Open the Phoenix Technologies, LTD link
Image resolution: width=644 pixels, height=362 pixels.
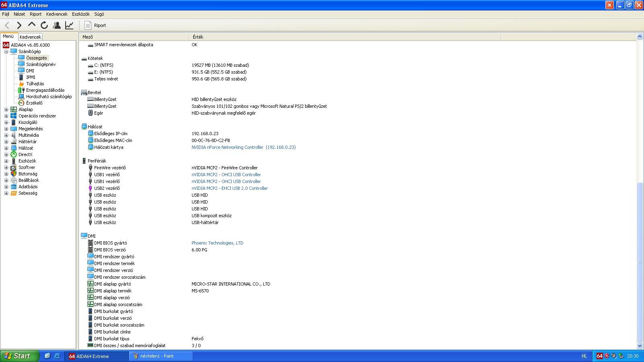click(x=217, y=243)
